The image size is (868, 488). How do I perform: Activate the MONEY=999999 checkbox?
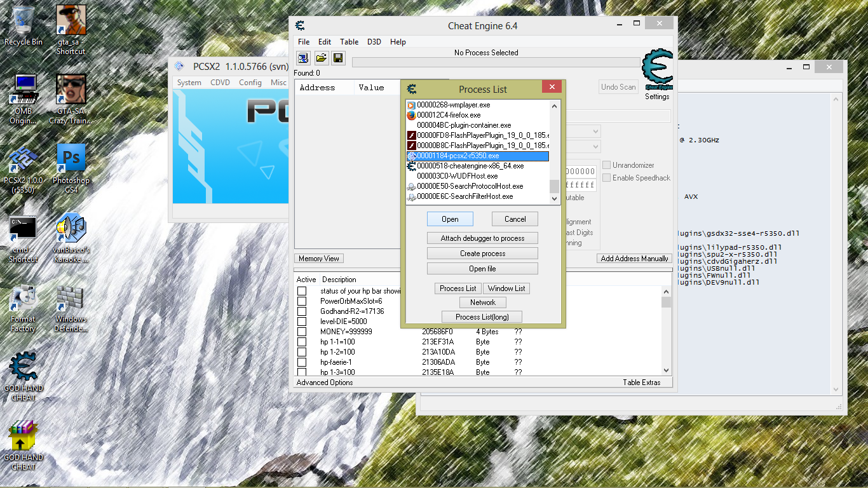point(302,332)
